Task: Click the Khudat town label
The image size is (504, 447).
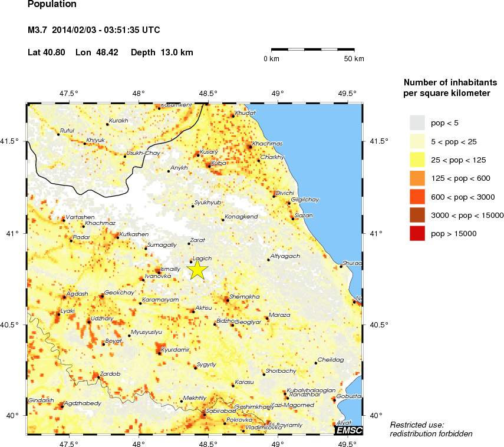Action: click(245, 113)
